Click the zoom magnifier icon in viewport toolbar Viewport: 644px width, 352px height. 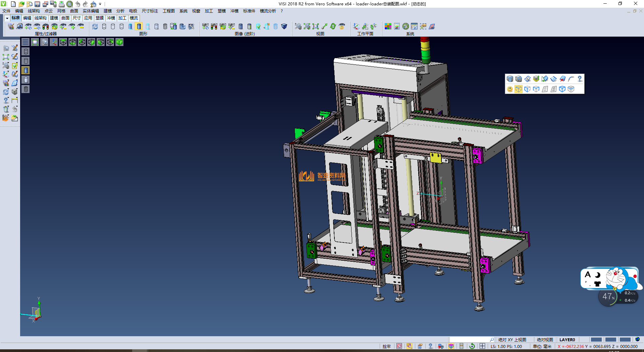[44, 42]
